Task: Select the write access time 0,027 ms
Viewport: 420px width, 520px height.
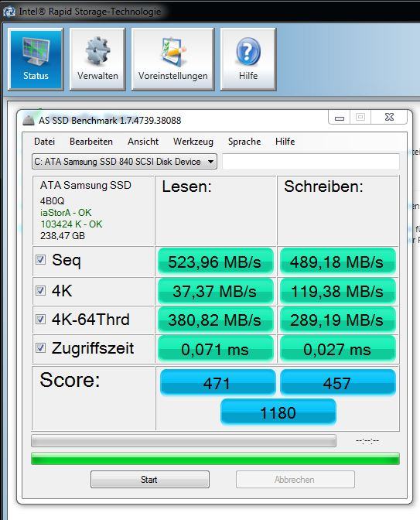Action: click(x=338, y=349)
